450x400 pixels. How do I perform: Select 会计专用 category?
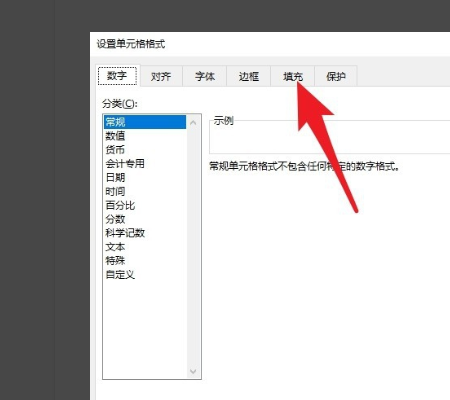[145, 164]
